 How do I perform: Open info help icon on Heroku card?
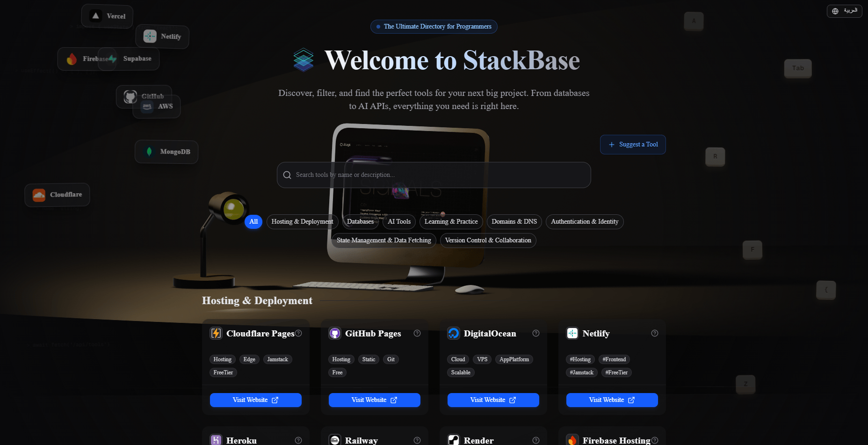coord(298,440)
